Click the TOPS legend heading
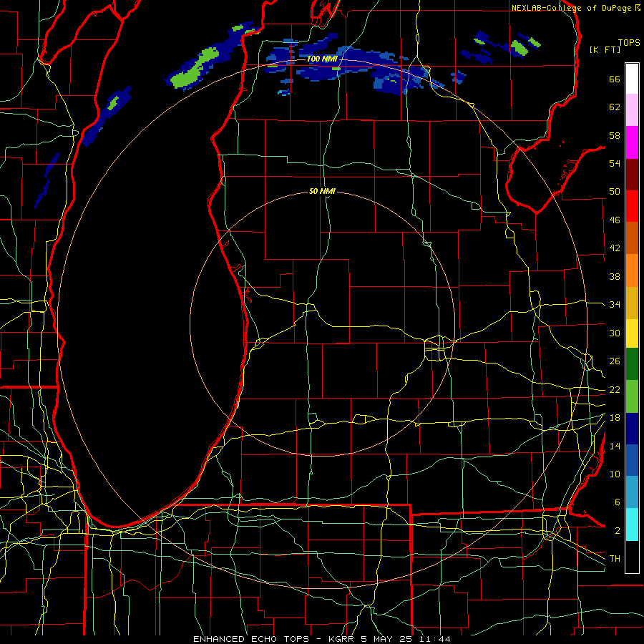 629,43
